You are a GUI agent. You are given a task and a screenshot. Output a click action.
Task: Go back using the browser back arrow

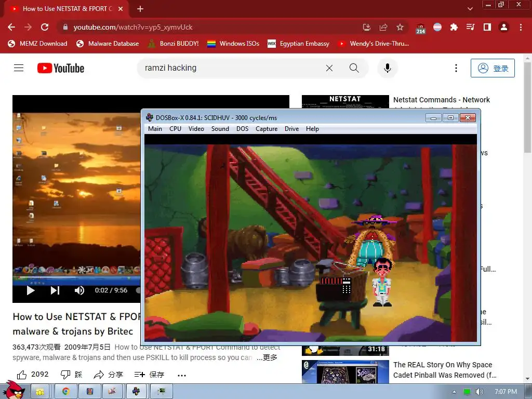11,27
